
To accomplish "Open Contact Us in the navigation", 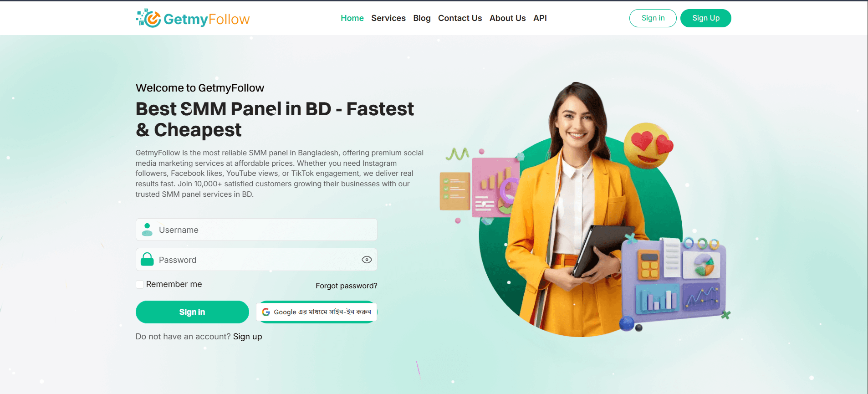I will 460,18.
